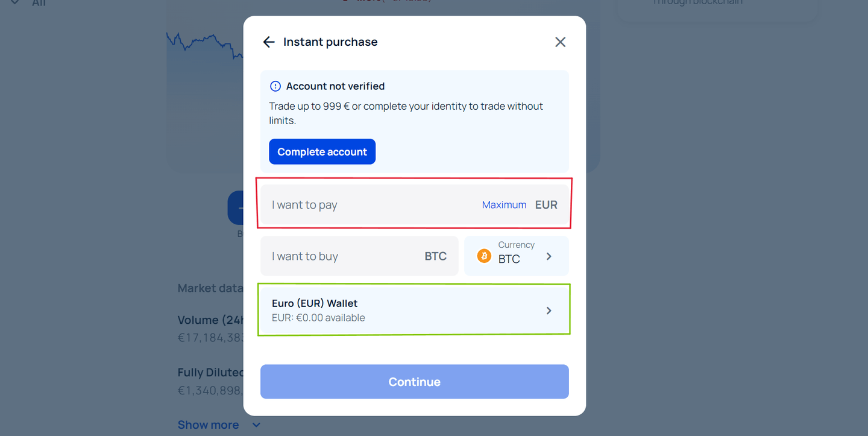The width and height of the screenshot is (868, 436).
Task: Close the Instant purchase dialog
Action: [560, 42]
